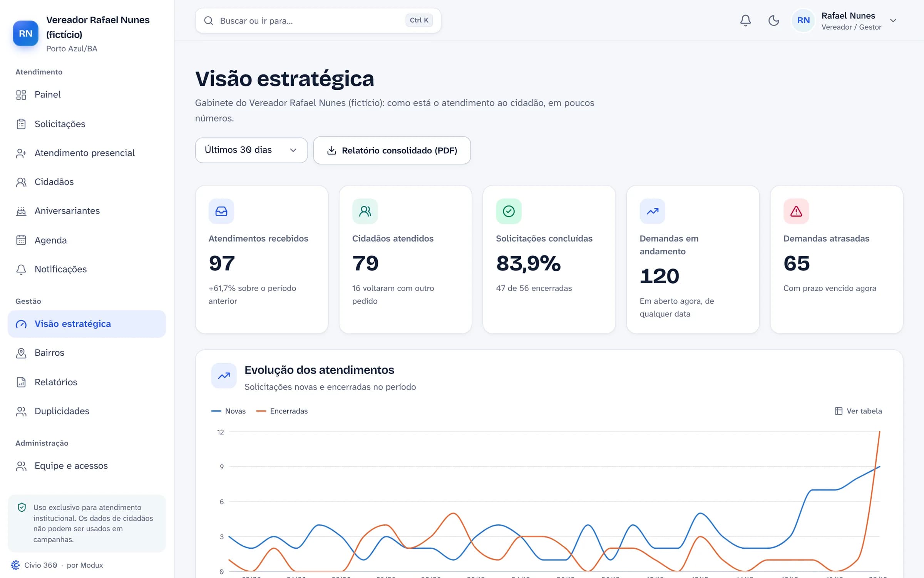
Task: Select the Visão estratégica gauge icon
Action: click(21, 324)
